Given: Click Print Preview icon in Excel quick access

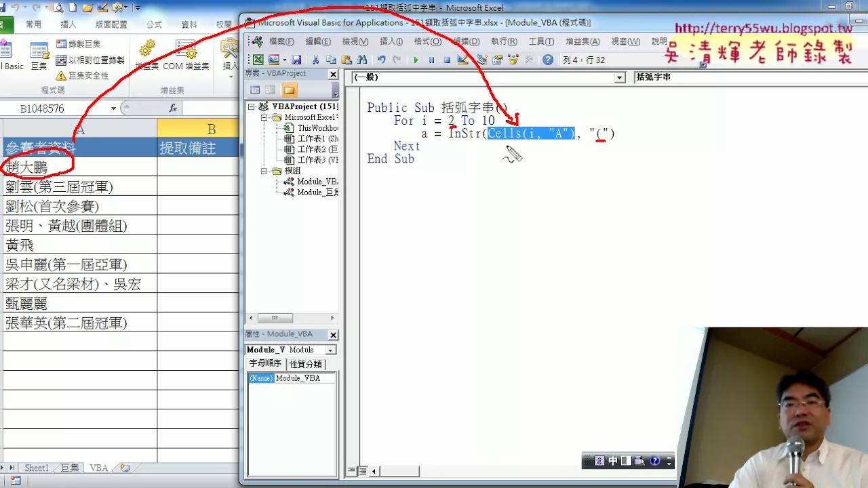Looking at the screenshot, I should coord(59,8).
